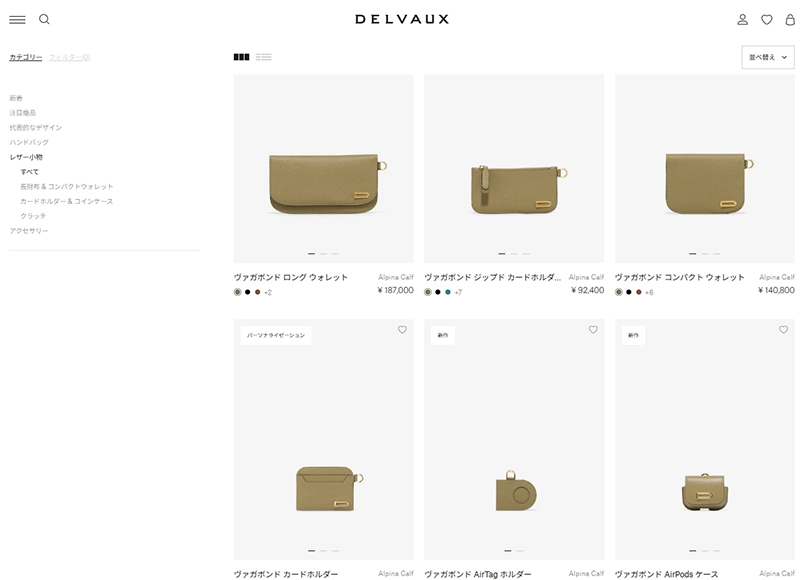Select the フィルター (0) tab
800x580 pixels.
coord(70,57)
